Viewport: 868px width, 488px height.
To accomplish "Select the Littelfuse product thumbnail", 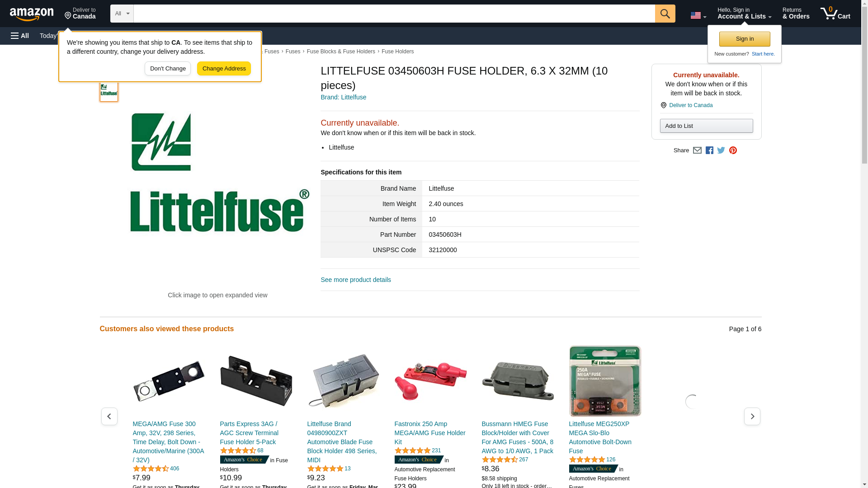I will [109, 92].
